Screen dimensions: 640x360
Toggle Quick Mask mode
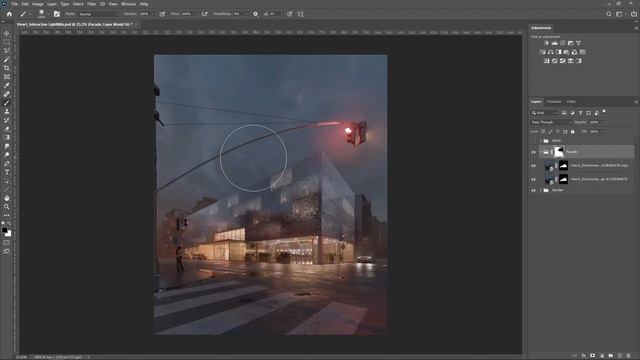click(7, 242)
